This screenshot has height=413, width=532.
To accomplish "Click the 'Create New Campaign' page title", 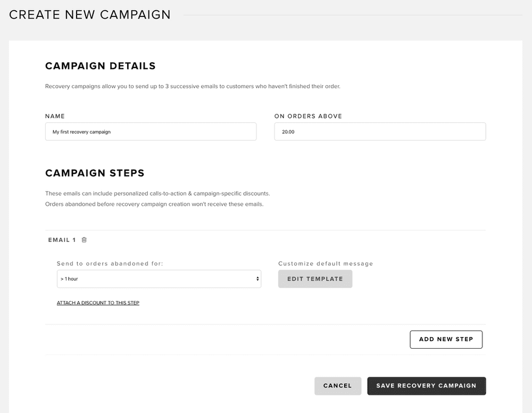I will [x=90, y=15].
